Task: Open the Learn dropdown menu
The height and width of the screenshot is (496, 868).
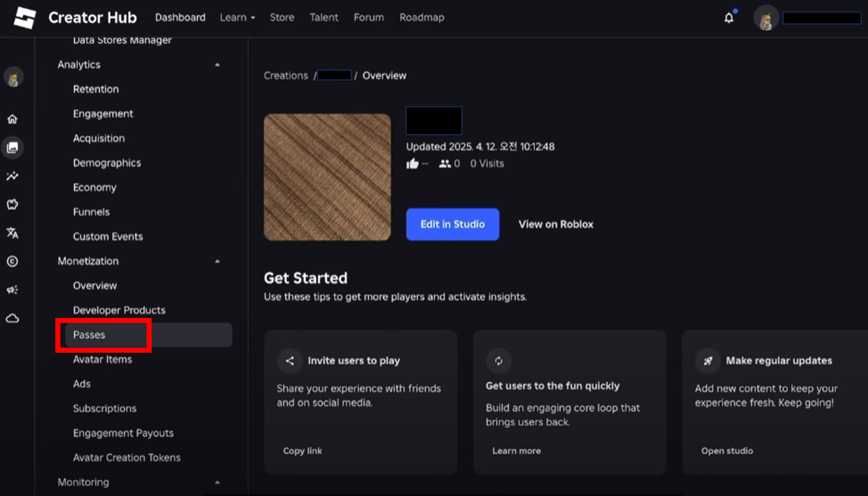Action: pyautogui.click(x=237, y=18)
